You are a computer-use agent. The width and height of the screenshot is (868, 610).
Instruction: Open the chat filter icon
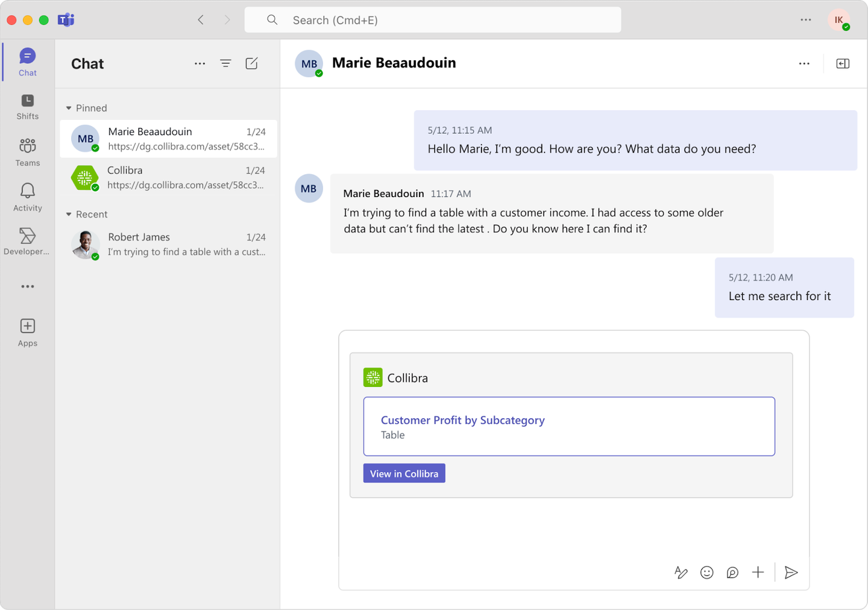[x=225, y=63]
